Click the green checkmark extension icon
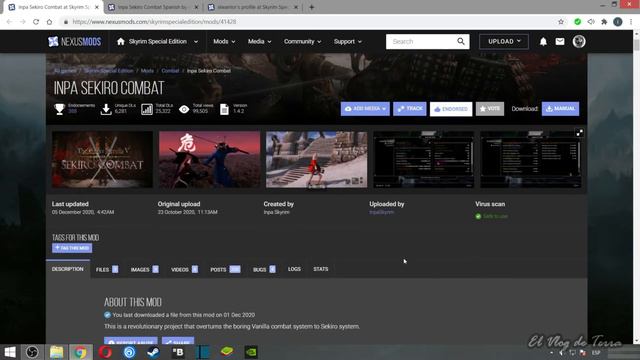The image size is (640, 360). tap(577, 22)
